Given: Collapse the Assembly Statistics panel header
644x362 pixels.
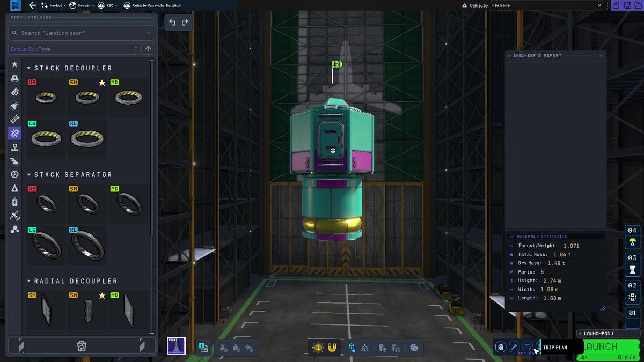Looking at the screenshot, I should (x=555, y=236).
